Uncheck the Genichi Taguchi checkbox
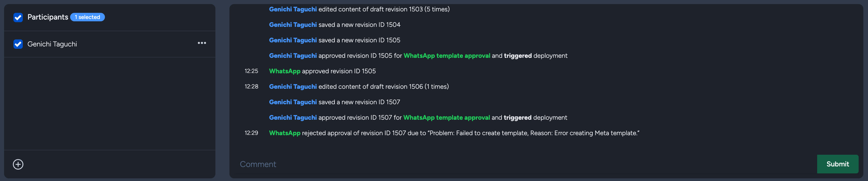The width and height of the screenshot is (868, 181). click(18, 44)
